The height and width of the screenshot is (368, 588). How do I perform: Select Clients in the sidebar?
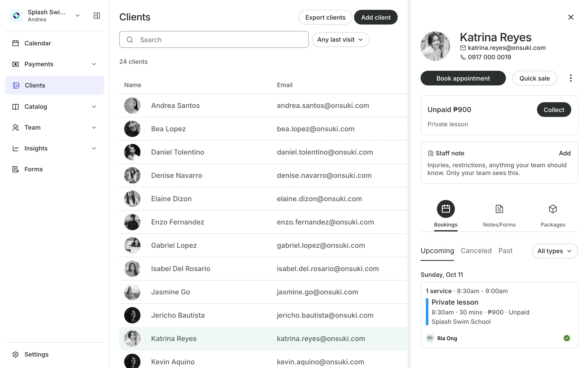[x=55, y=85]
